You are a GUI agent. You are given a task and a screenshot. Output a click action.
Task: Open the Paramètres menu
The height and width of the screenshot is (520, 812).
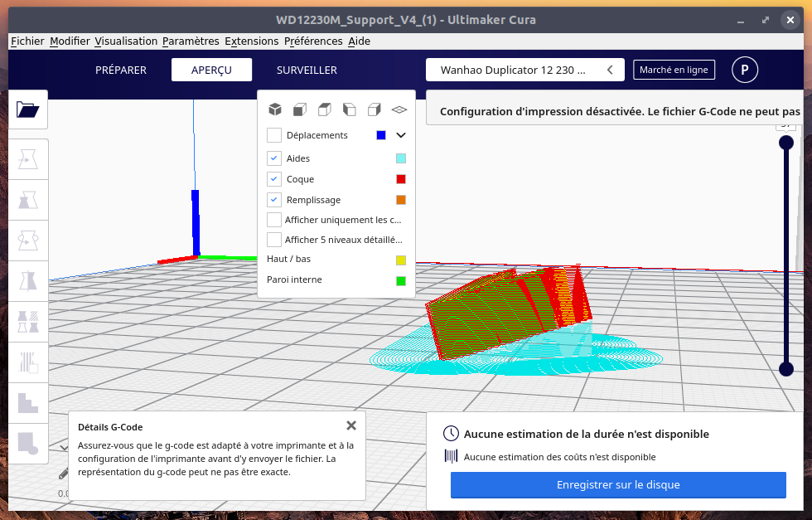click(x=191, y=41)
